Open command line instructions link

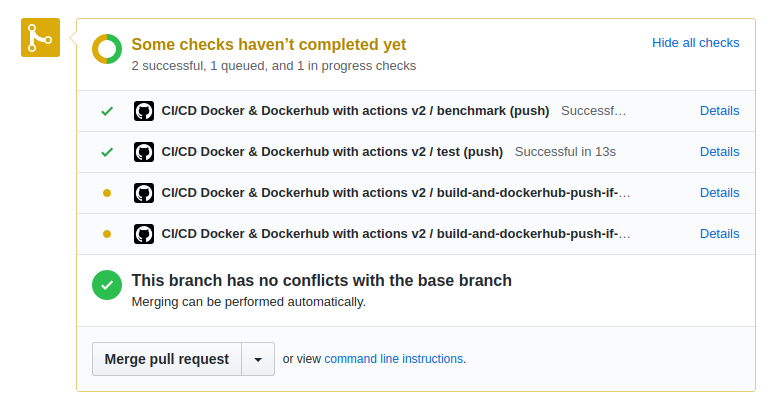coord(393,359)
